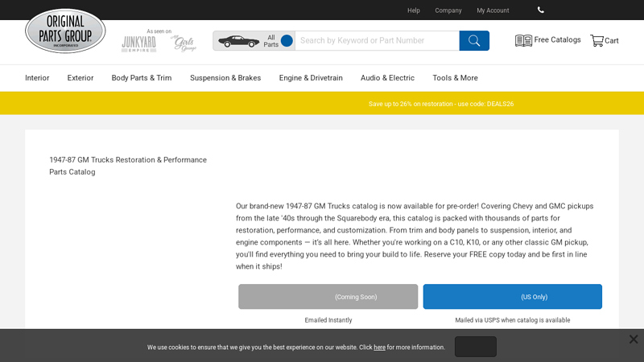Toggle the All Parts blue switch
This screenshot has height=362, width=644.
point(287,41)
